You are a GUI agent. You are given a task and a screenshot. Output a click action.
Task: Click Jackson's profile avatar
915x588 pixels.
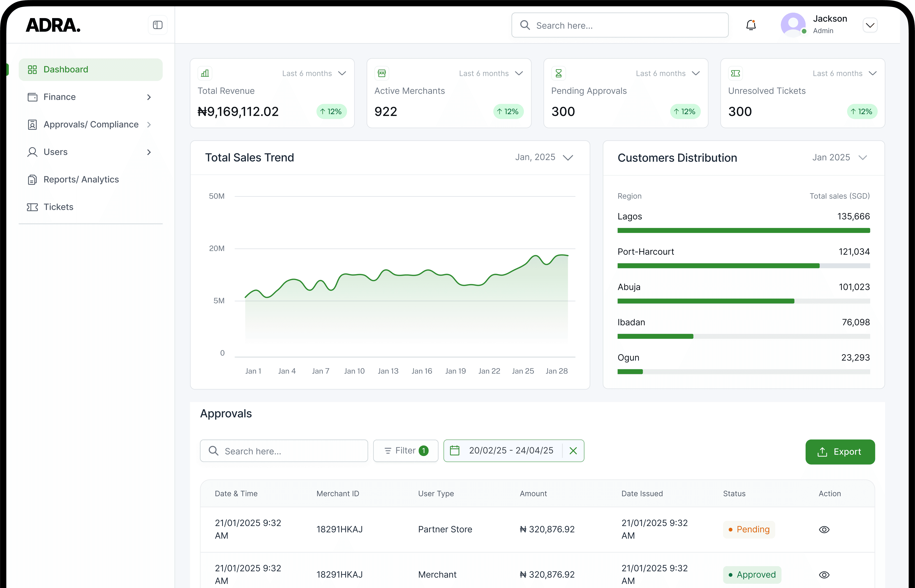point(793,25)
